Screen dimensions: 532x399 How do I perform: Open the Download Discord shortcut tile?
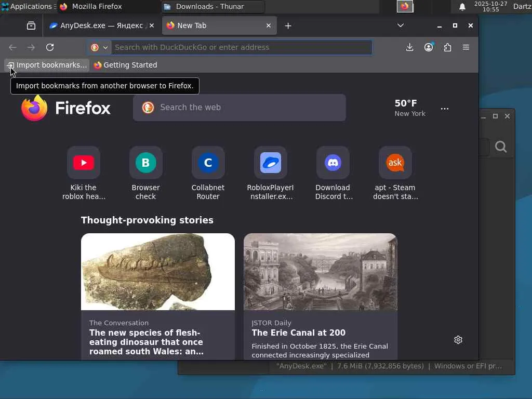tap(333, 174)
